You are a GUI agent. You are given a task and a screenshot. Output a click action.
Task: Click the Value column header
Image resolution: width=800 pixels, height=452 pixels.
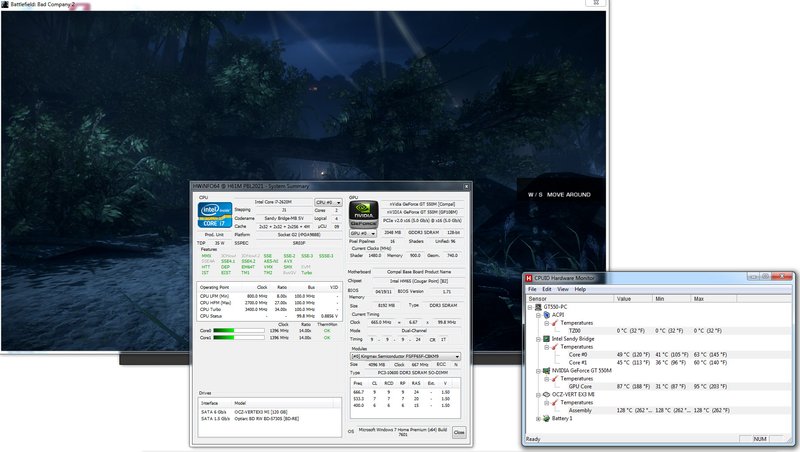633,298
